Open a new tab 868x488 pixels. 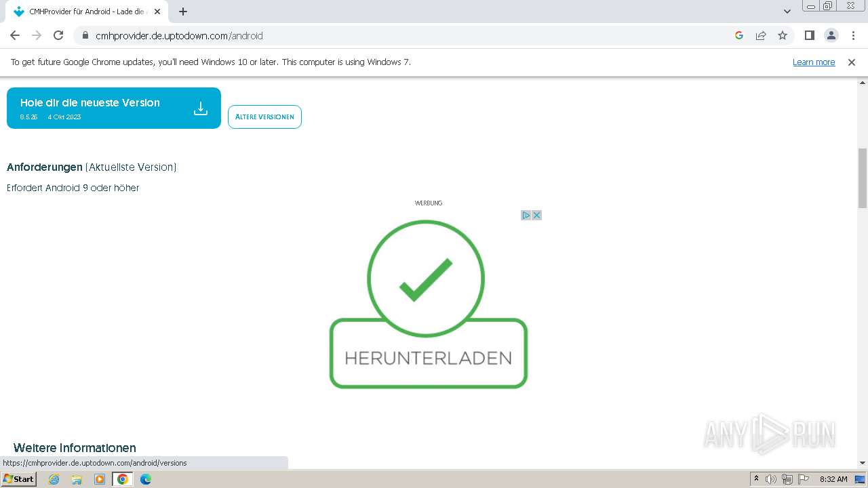pyautogui.click(x=183, y=12)
